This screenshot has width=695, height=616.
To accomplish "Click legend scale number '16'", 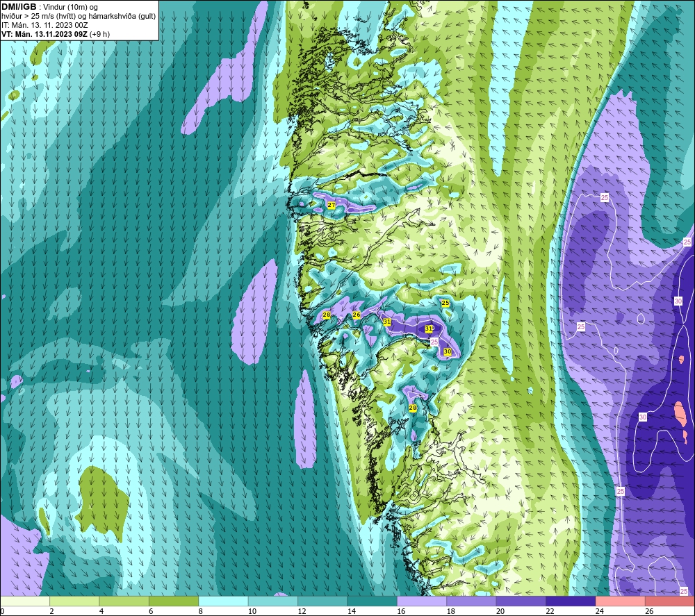I will tap(401, 611).
